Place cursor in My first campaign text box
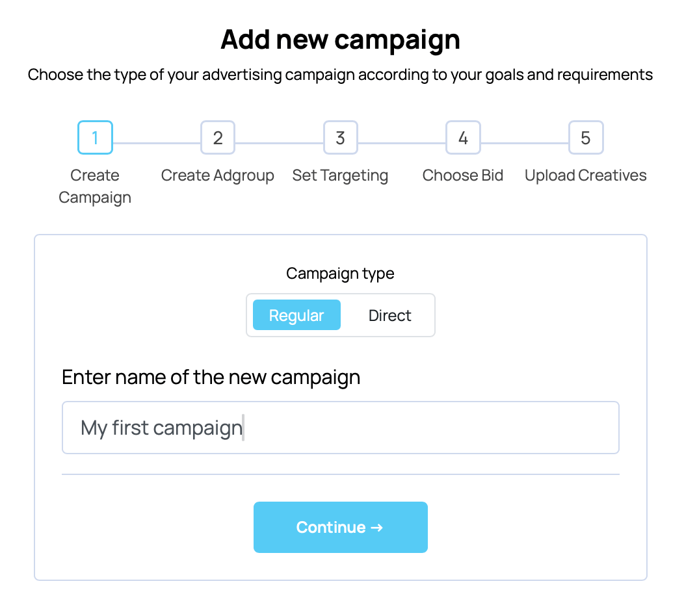Viewport: 684px width, 616px height. click(341, 428)
